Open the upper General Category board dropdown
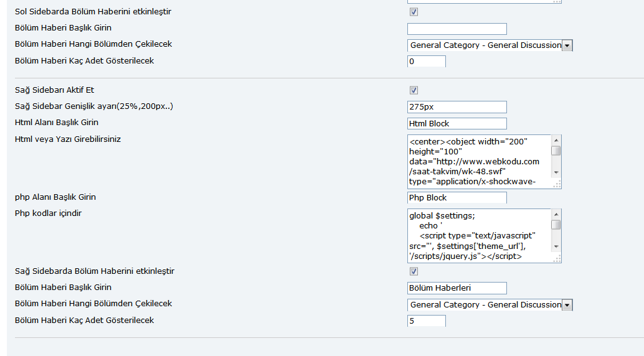 pos(490,45)
